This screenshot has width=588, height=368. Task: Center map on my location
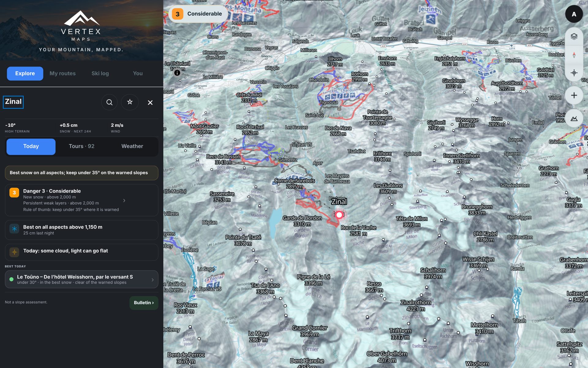coord(574,73)
